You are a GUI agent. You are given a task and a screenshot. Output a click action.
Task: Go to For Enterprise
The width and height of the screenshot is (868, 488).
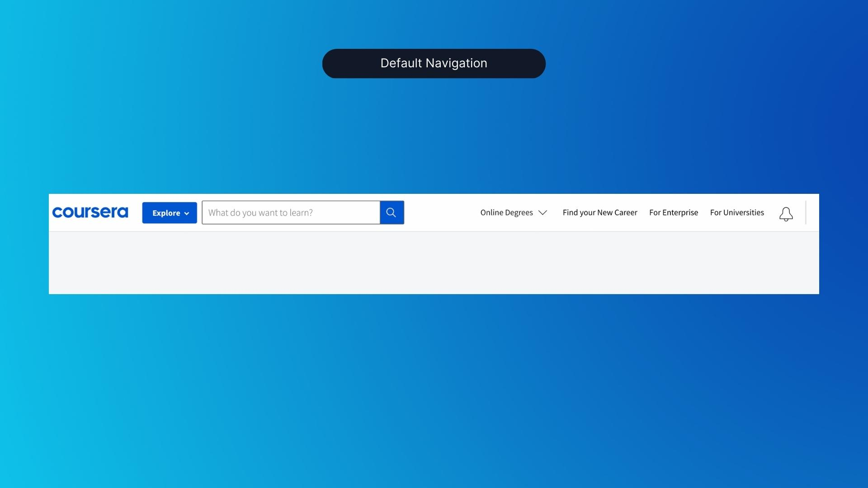pos(674,212)
